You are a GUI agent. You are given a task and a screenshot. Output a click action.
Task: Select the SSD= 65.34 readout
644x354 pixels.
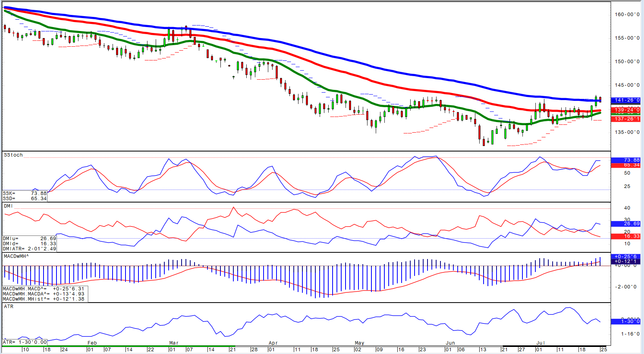coord(25,199)
